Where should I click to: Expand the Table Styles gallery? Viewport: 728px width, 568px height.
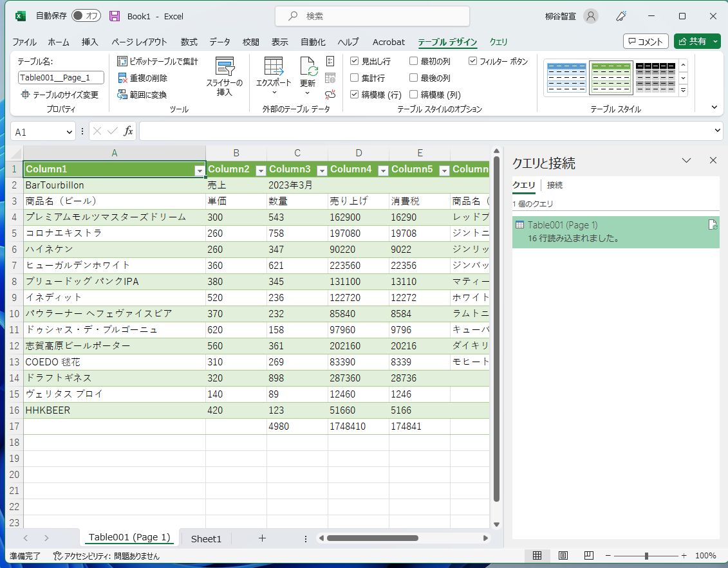[683, 89]
